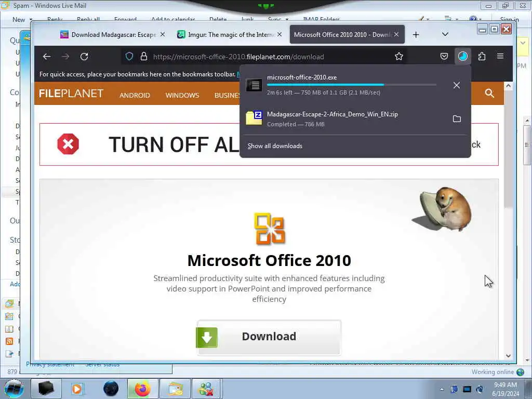Reload the page in Firefox
532x399 pixels.
pyautogui.click(x=84, y=57)
